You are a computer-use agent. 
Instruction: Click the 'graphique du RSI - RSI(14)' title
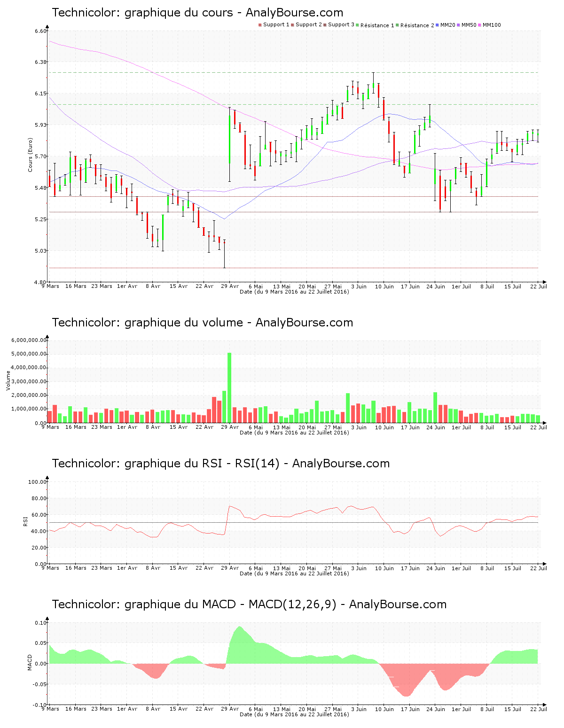220,464
